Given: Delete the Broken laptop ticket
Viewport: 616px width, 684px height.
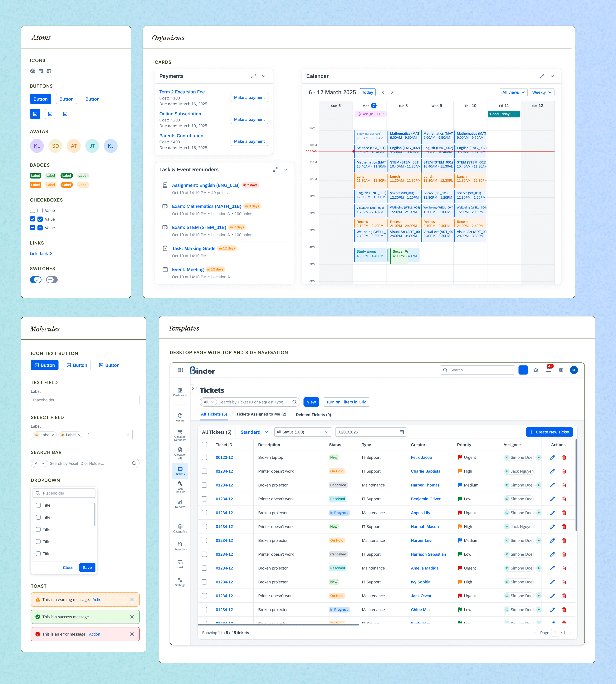Looking at the screenshot, I should (564, 458).
